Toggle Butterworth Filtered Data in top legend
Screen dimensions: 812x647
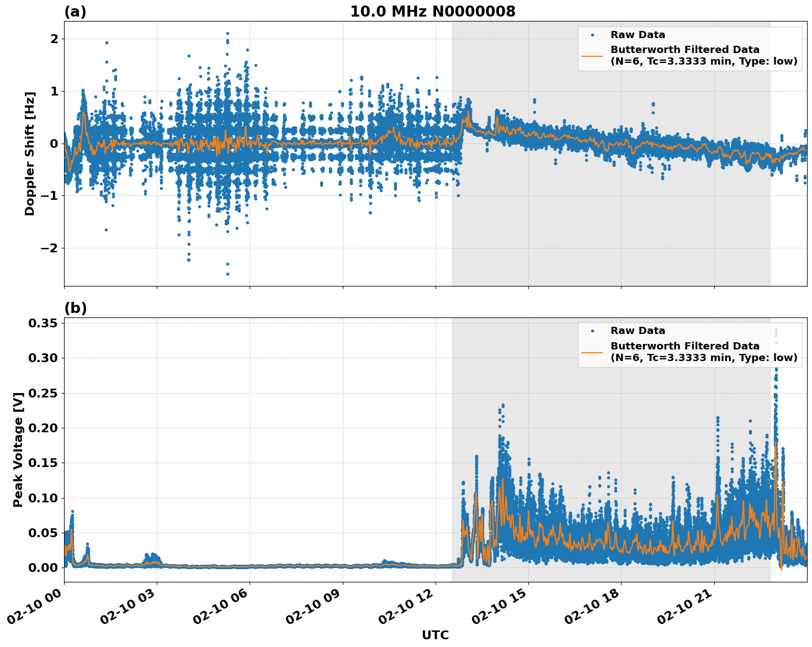coord(684,55)
